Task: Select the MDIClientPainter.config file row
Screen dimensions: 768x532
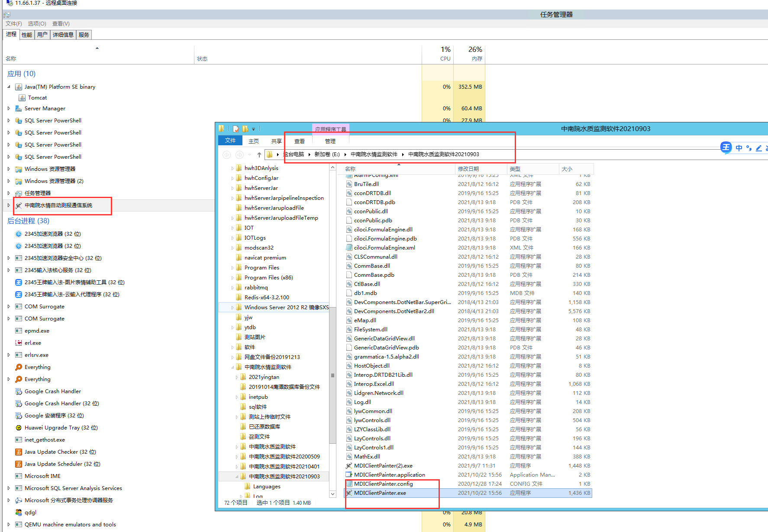Action: [x=468, y=484]
